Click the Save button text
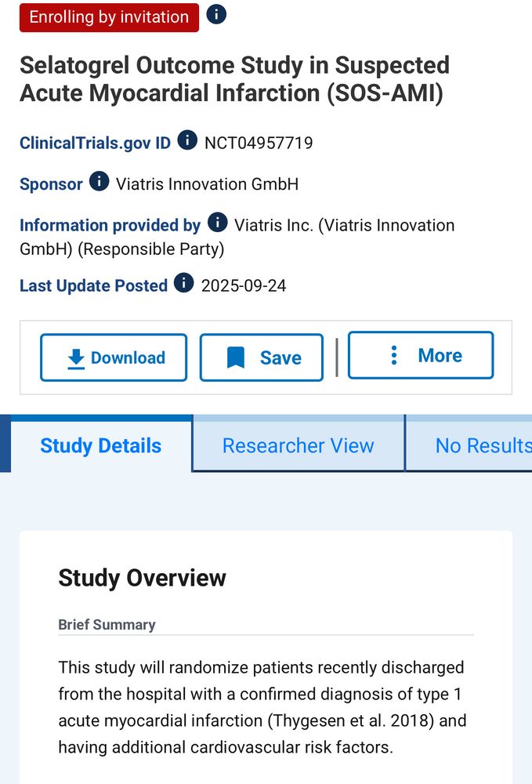The image size is (532, 784). (x=280, y=358)
